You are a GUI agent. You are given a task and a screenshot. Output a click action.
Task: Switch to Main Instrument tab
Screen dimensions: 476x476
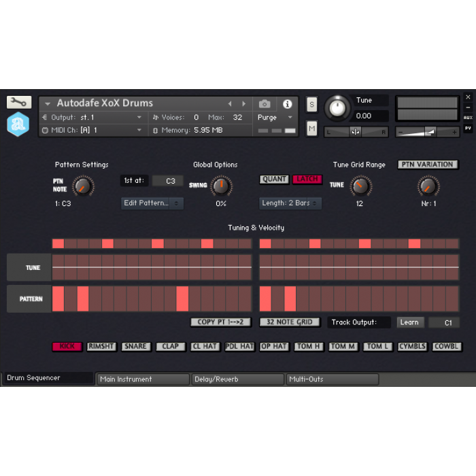143,379
